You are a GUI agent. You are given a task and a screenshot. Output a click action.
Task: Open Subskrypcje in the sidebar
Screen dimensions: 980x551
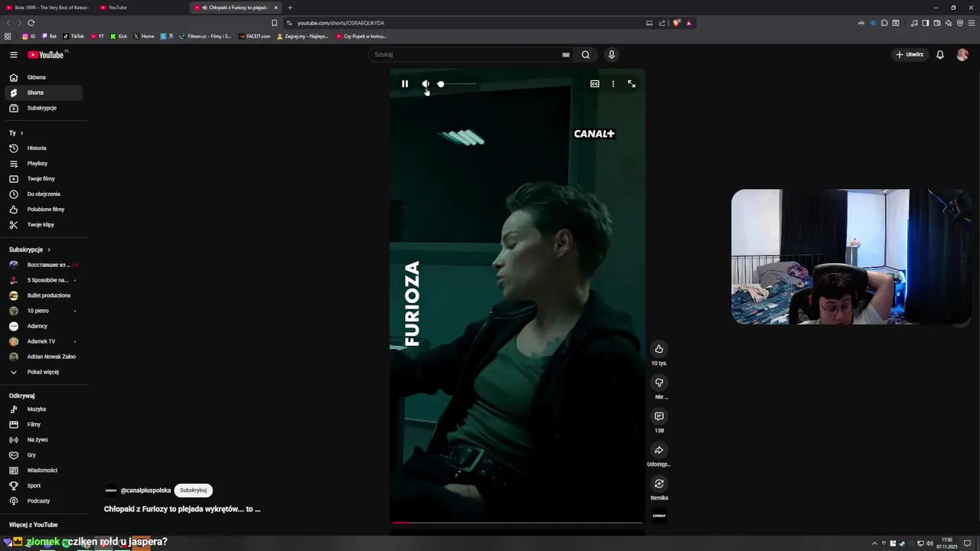44,108
